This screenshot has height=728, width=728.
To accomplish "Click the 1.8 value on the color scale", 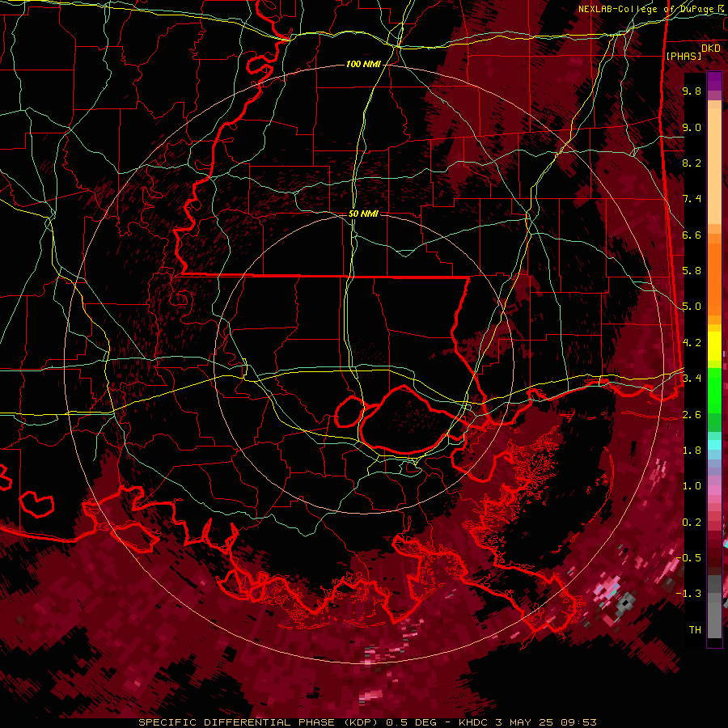I will (x=692, y=450).
